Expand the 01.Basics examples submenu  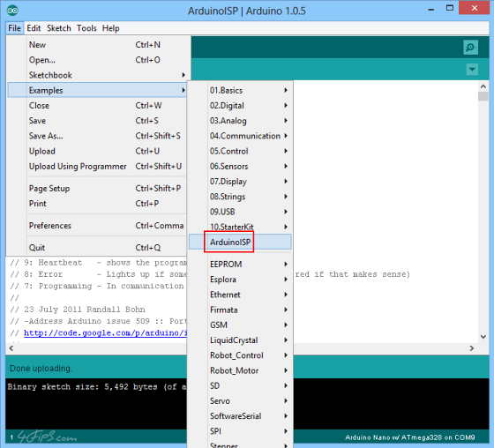240,91
